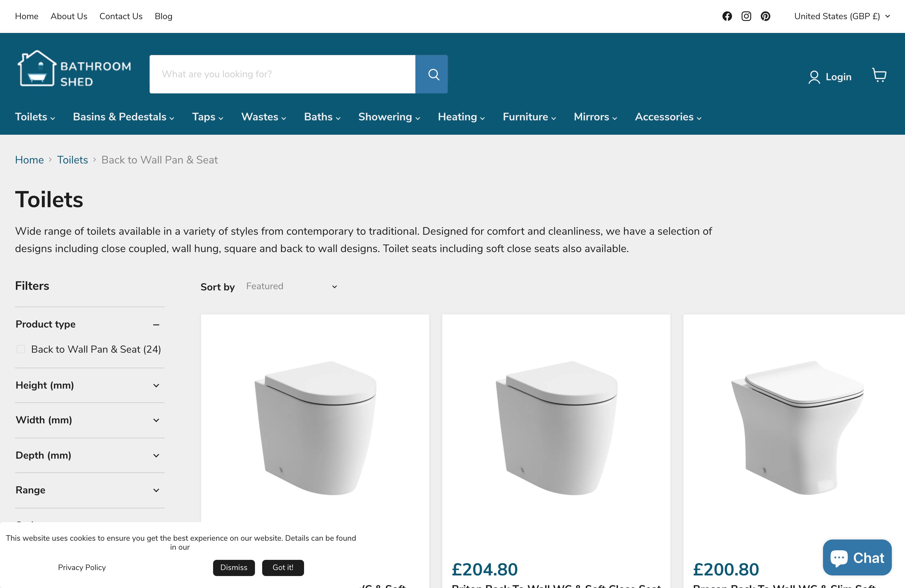Open the Furniture menu
The image size is (905, 588).
pos(529,117)
